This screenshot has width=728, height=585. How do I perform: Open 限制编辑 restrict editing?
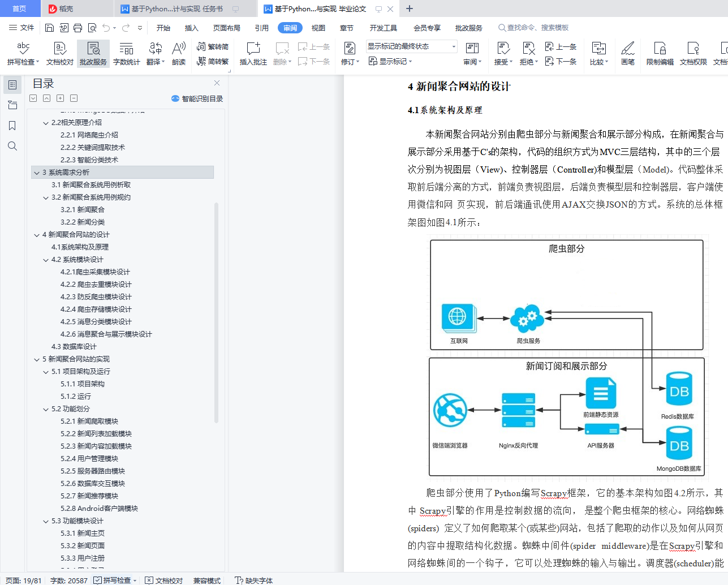tap(660, 54)
